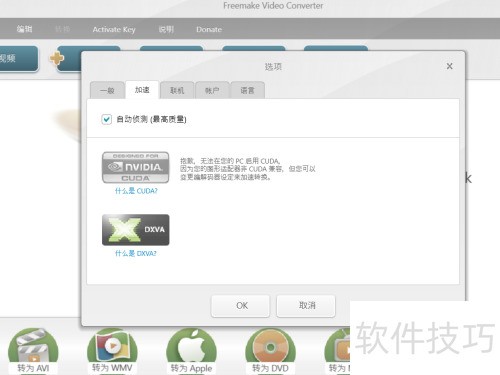
Task: Close the 选项 dialog with X
Action: tap(449, 66)
